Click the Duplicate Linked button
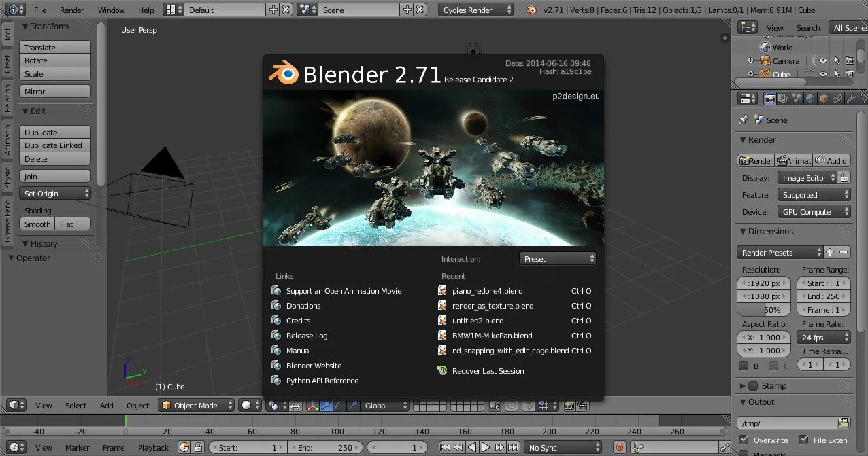The image size is (868, 456). [x=55, y=145]
